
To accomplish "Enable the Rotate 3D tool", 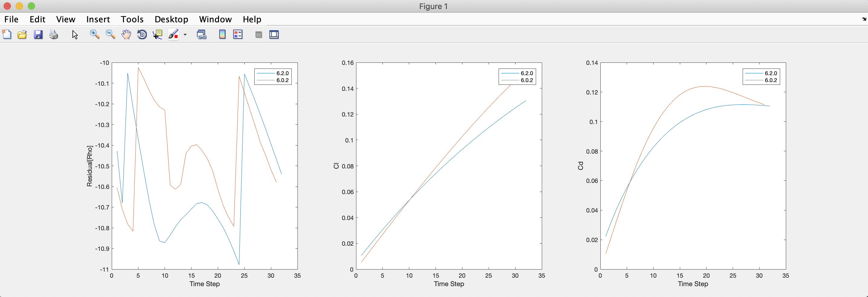I will pyautogui.click(x=142, y=34).
